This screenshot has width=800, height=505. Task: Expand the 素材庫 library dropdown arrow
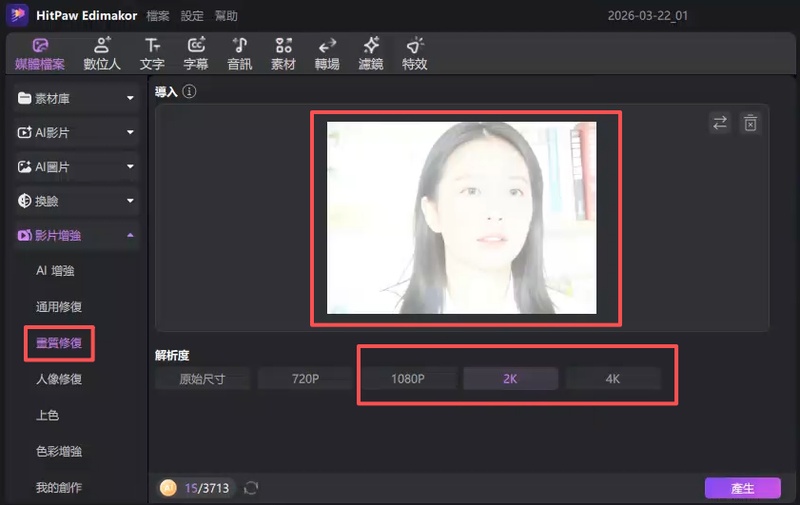tap(130, 98)
